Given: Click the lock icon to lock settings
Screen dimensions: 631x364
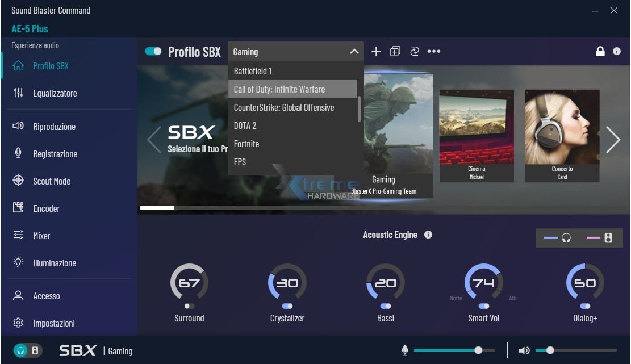Looking at the screenshot, I should (x=600, y=51).
